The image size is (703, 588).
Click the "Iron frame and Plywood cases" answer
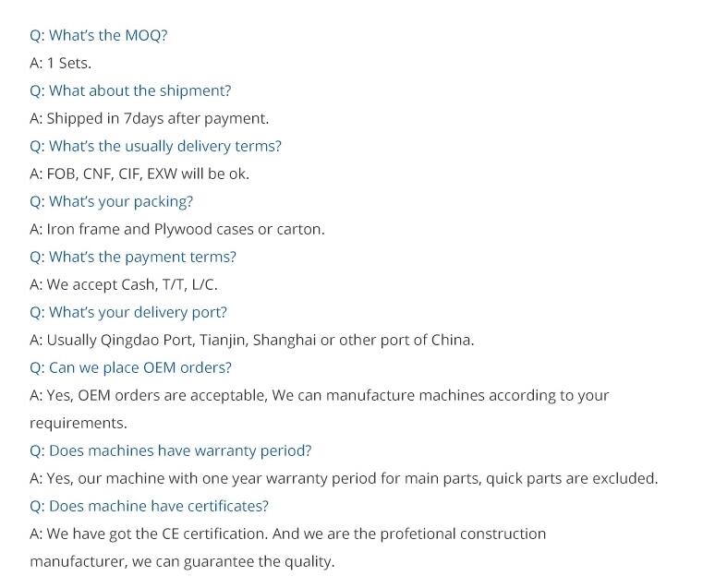176,229
